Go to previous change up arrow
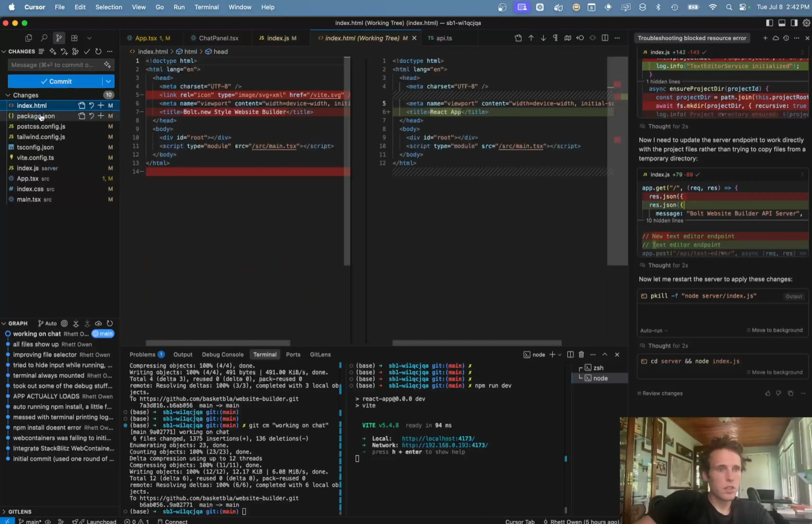Image resolution: width=812 pixels, height=524 pixels. 531,38
